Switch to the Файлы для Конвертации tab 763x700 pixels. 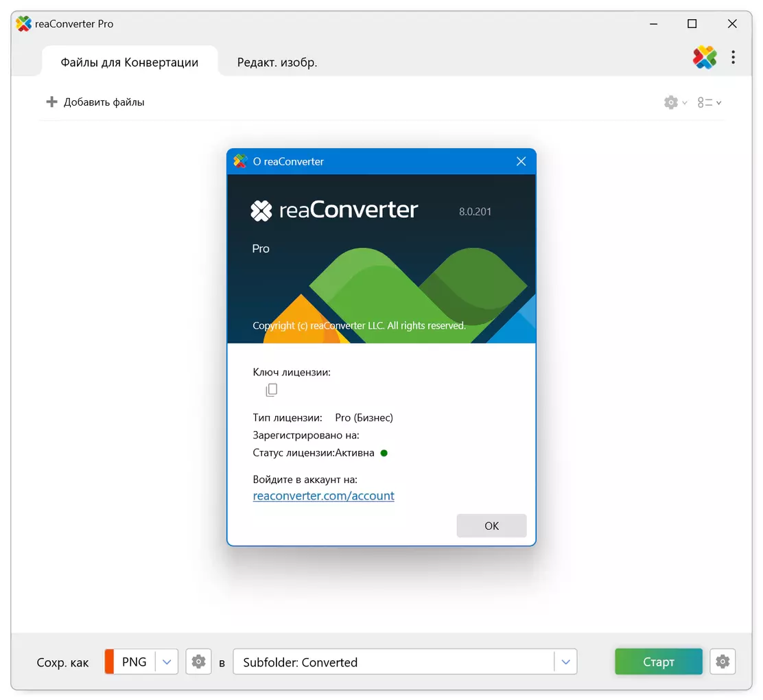pos(129,62)
